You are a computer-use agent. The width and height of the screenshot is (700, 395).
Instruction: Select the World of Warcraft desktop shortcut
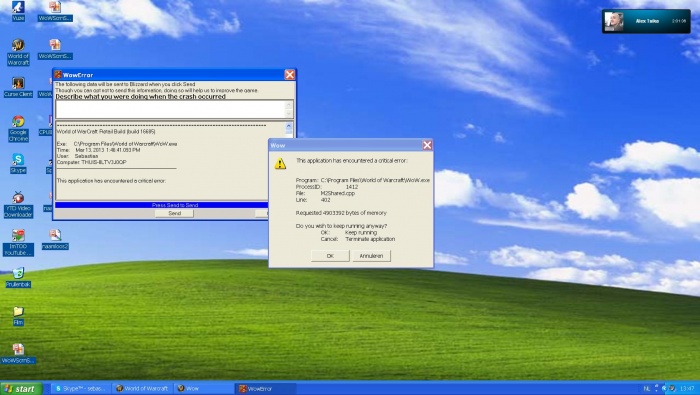(18, 52)
